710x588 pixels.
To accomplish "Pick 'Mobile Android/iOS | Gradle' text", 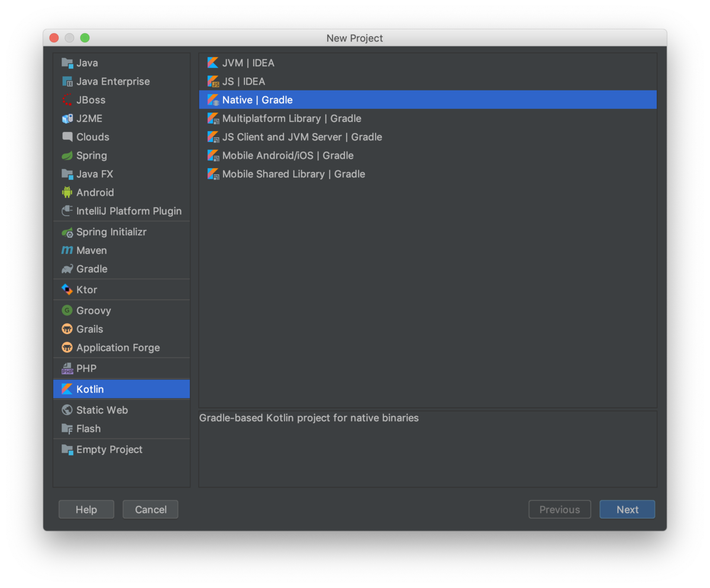I will pyautogui.click(x=288, y=156).
